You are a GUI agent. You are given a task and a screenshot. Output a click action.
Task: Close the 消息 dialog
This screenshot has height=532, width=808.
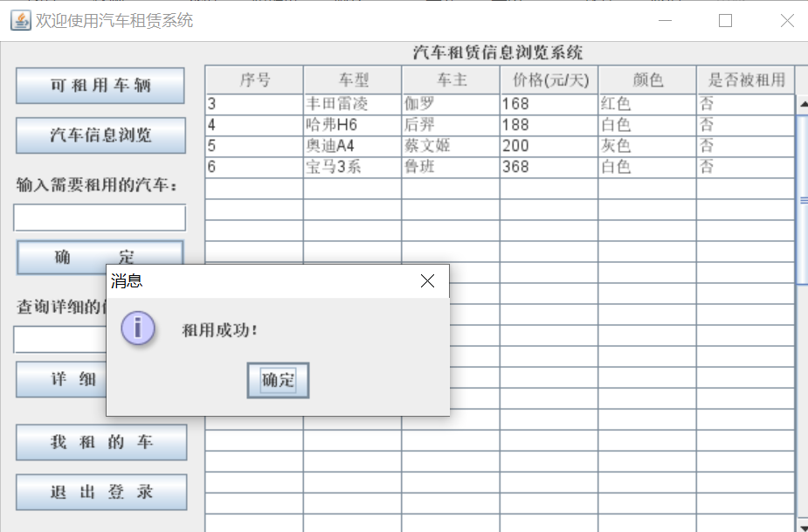tap(427, 281)
